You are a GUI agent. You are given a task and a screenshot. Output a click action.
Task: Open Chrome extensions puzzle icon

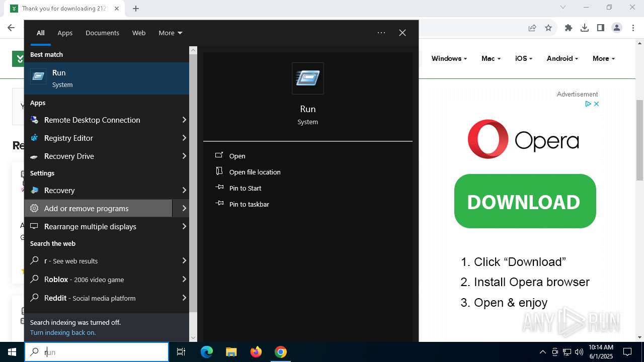[569, 28]
